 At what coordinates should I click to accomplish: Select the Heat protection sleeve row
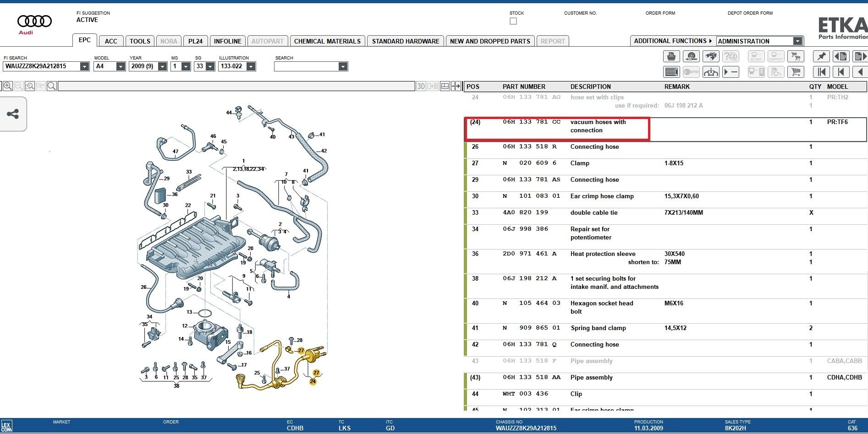pos(603,254)
